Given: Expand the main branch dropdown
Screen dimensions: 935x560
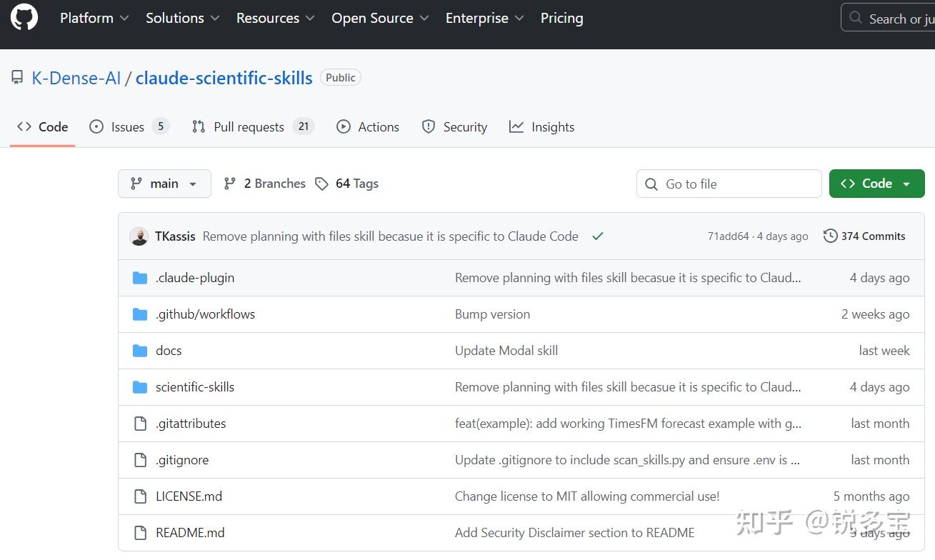Looking at the screenshot, I should point(164,184).
